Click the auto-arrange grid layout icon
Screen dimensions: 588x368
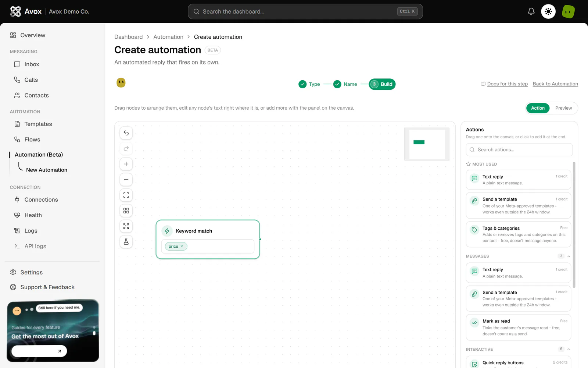coord(126,210)
